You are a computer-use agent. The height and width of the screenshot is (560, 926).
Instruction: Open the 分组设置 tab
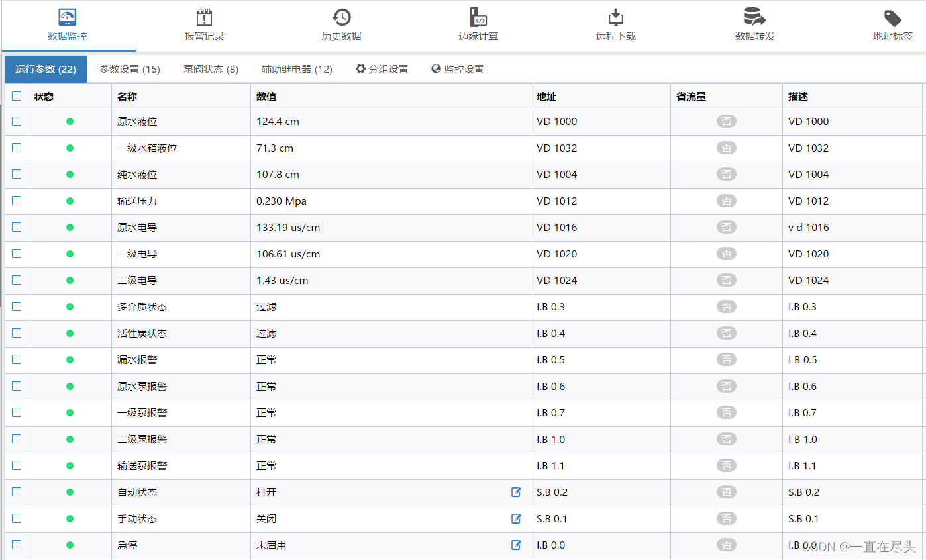pyautogui.click(x=382, y=69)
